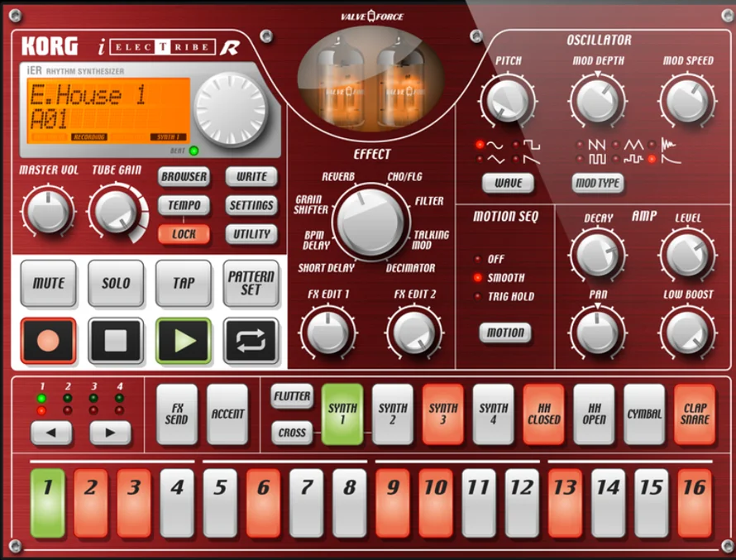Click the Effect type selector knob
Viewport: 736px width, 560px height.
(x=370, y=223)
